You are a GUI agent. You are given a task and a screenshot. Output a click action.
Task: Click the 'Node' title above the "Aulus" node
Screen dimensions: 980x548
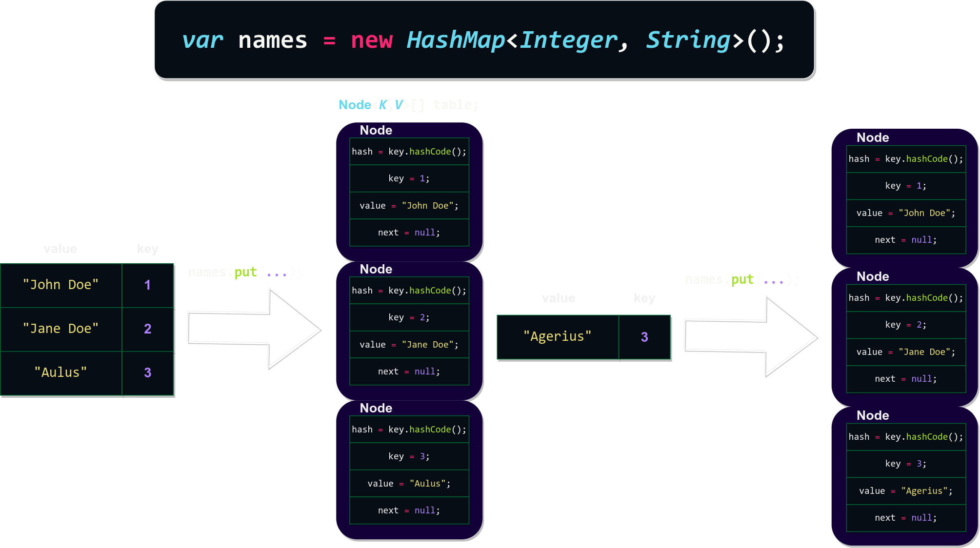[376, 408]
